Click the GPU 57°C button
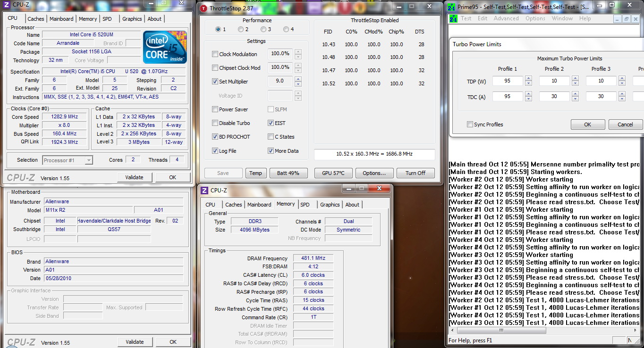Viewport: 644px width, 348px height. coord(333,173)
